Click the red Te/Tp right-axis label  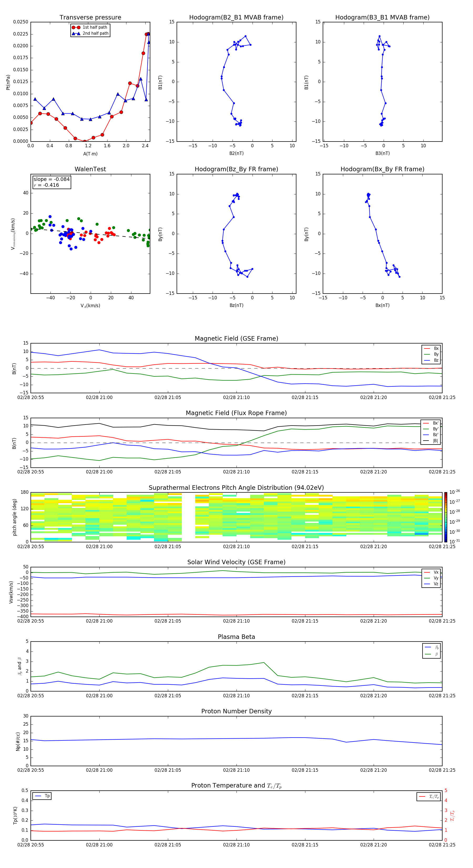click(452, 815)
